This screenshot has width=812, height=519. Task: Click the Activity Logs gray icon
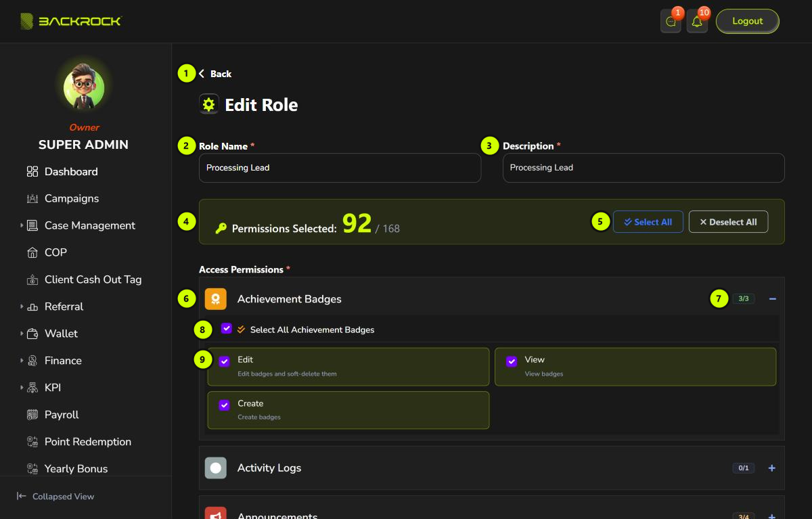point(215,468)
